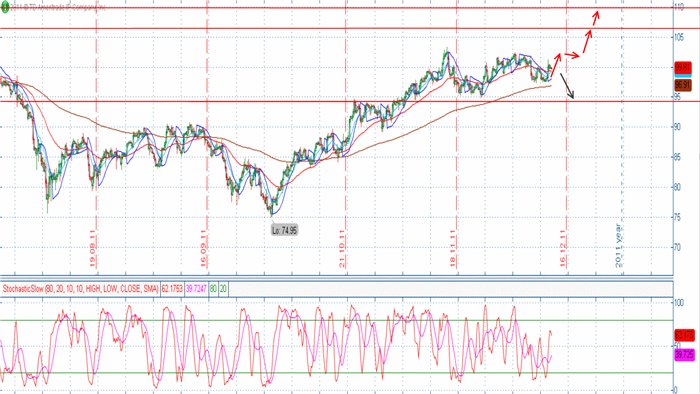The image size is (700, 394).
Task: Click the Lo: 74.95 low price bubble
Action: tap(284, 230)
